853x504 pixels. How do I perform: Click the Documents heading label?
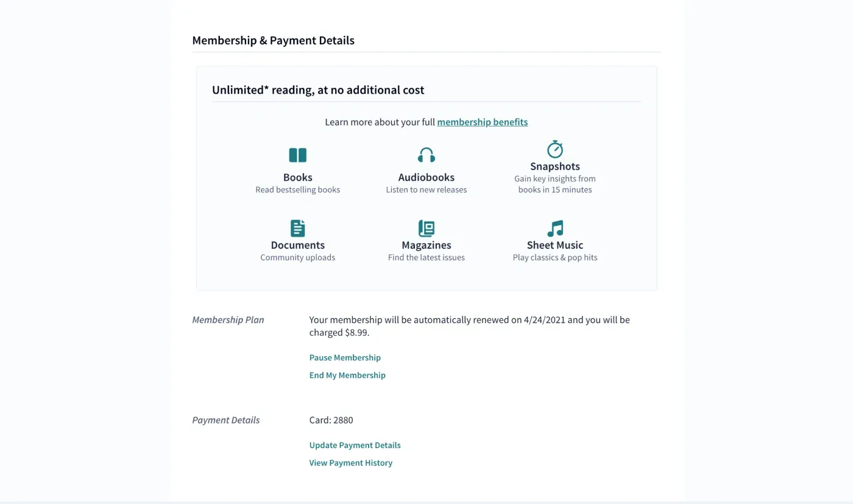297,245
